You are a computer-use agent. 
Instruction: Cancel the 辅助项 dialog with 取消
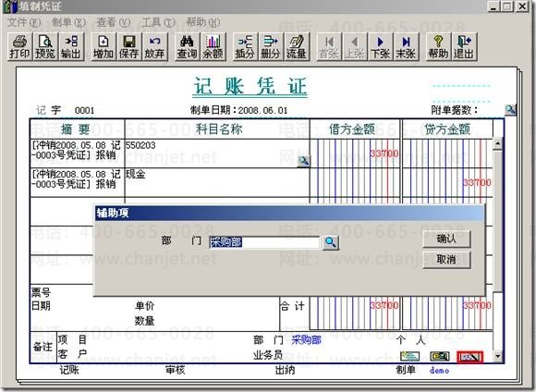pyautogui.click(x=446, y=260)
